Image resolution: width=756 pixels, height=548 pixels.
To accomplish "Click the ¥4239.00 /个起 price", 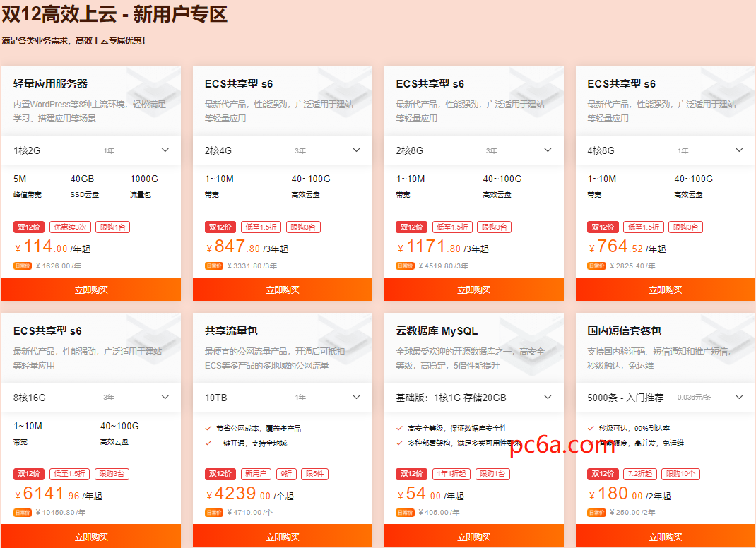I will 249,494.
